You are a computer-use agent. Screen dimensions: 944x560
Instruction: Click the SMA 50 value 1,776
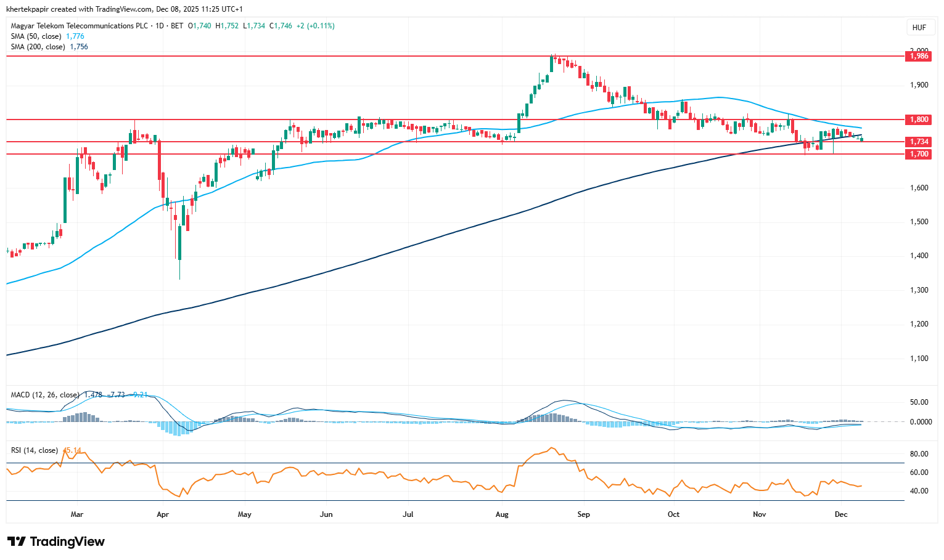click(x=75, y=36)
